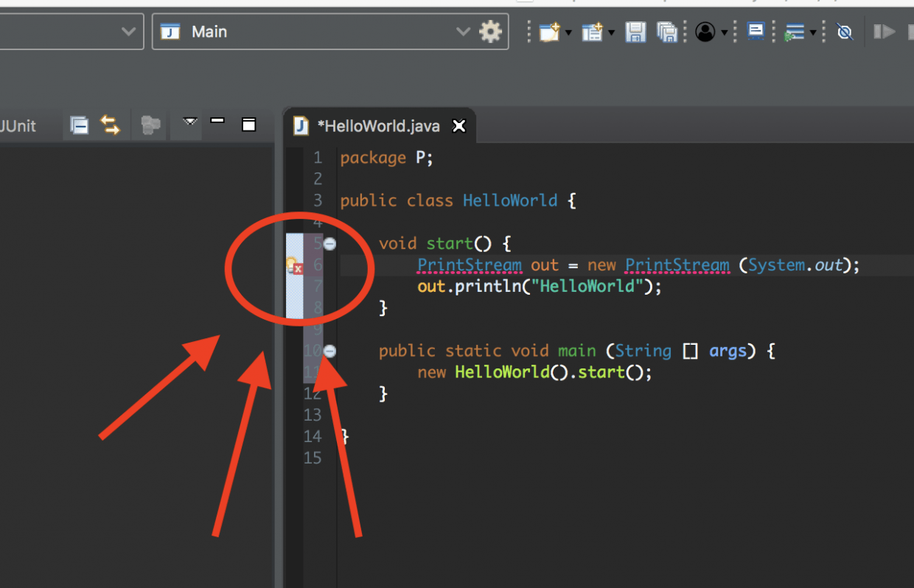The image size is (914, 588).
Task: Collapse the start() method fold at line 5
Action: pyautogui.click(x=329, y=243)
